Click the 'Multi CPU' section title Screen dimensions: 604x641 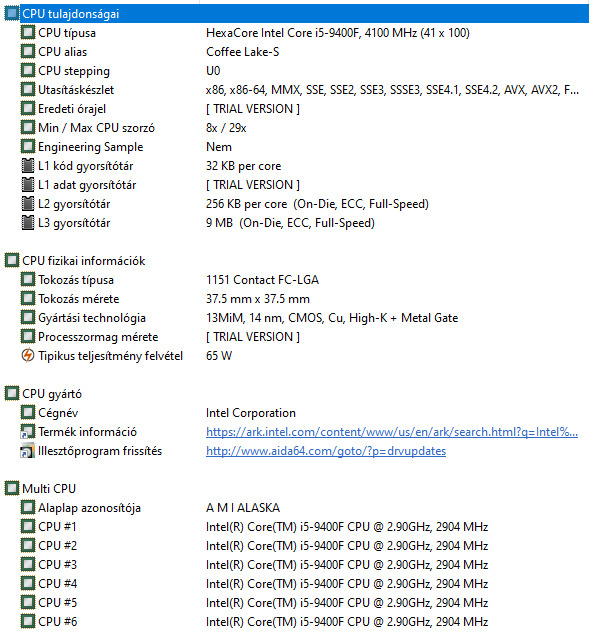tap(49, 489)
